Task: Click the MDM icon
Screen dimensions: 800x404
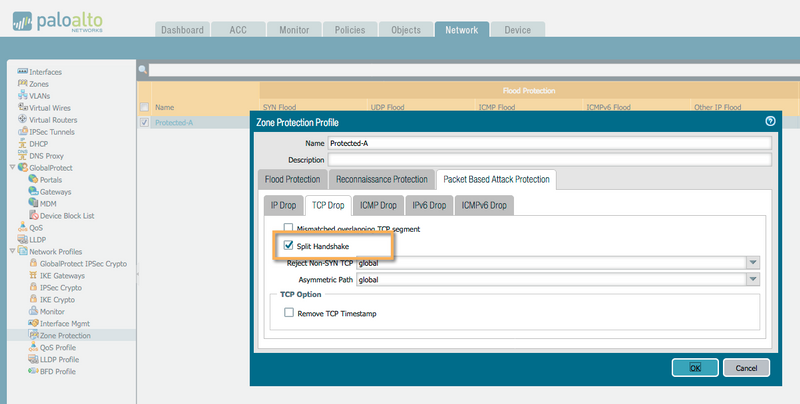Action: tap(33, 203)
